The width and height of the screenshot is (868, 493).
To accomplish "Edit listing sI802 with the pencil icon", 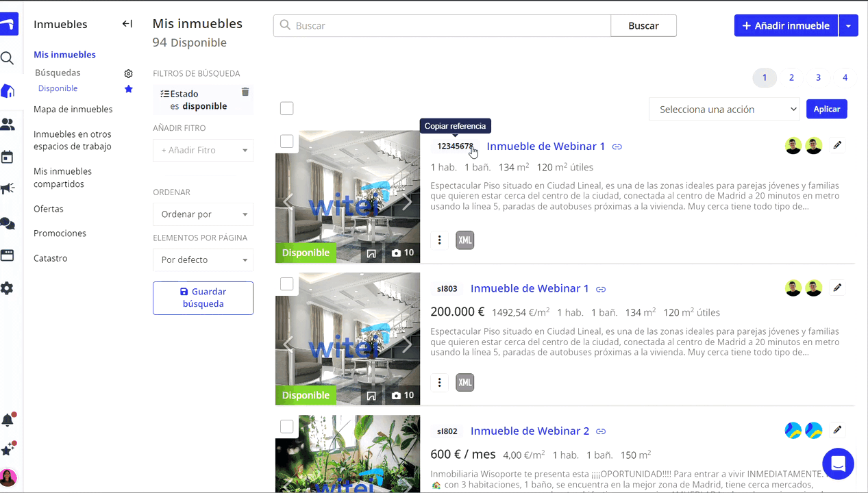I will point(837,430).
